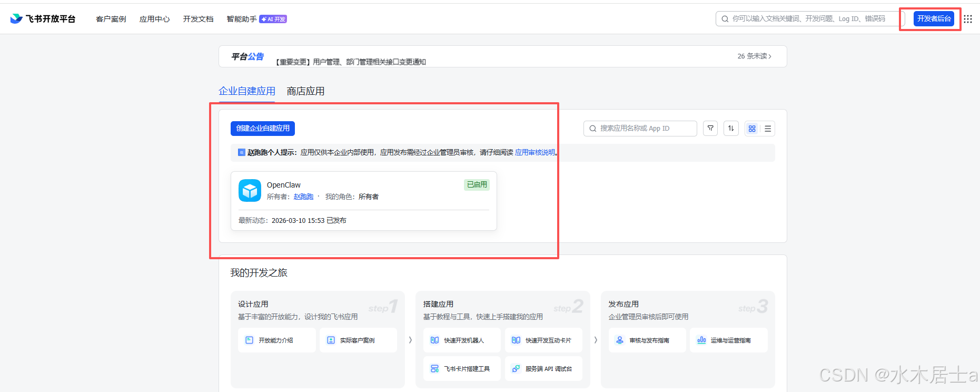Open the 应用审核说明 link
Image resolution: width=980 pixels, height=392 pixels.
coord(535,152)
